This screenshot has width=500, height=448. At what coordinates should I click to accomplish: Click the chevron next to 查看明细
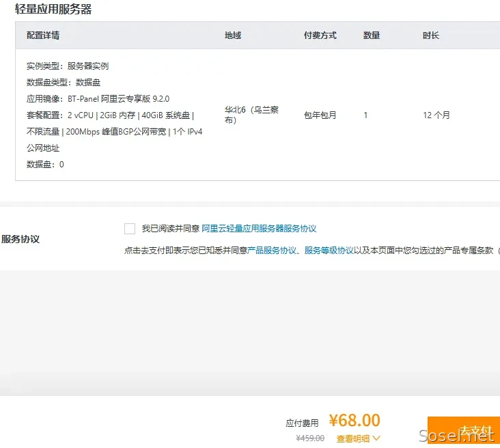(x=376, y=438)
